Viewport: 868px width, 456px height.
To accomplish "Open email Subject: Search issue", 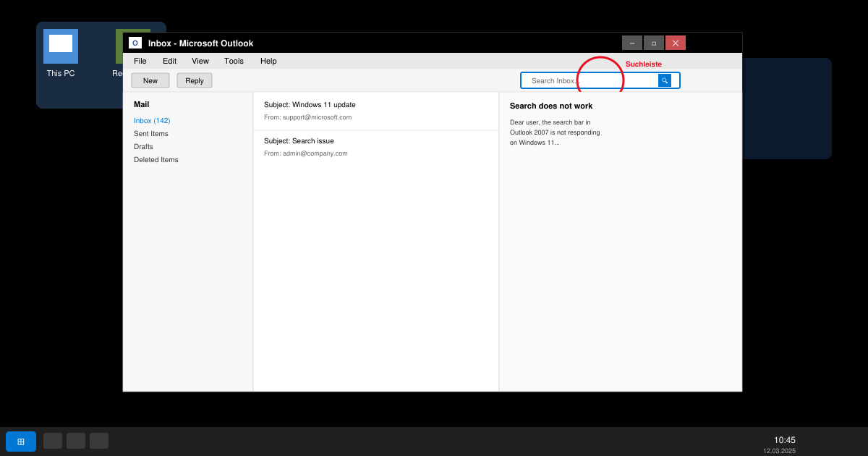I will pos(376,147).
